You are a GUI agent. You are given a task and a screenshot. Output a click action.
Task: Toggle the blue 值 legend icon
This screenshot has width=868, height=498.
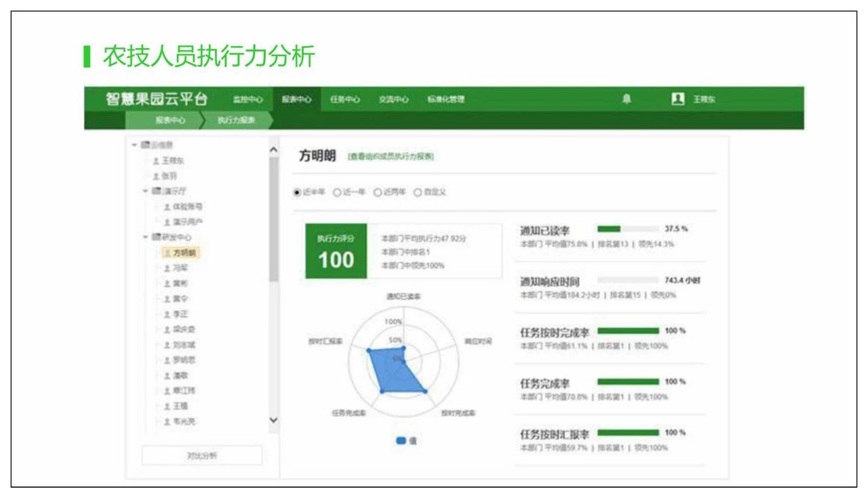(401, 440)
